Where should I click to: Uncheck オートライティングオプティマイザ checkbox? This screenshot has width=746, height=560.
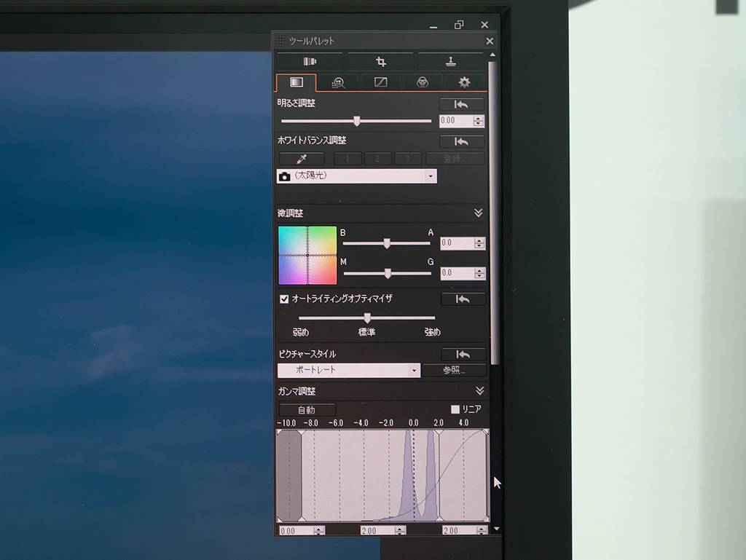pos(284,299)
